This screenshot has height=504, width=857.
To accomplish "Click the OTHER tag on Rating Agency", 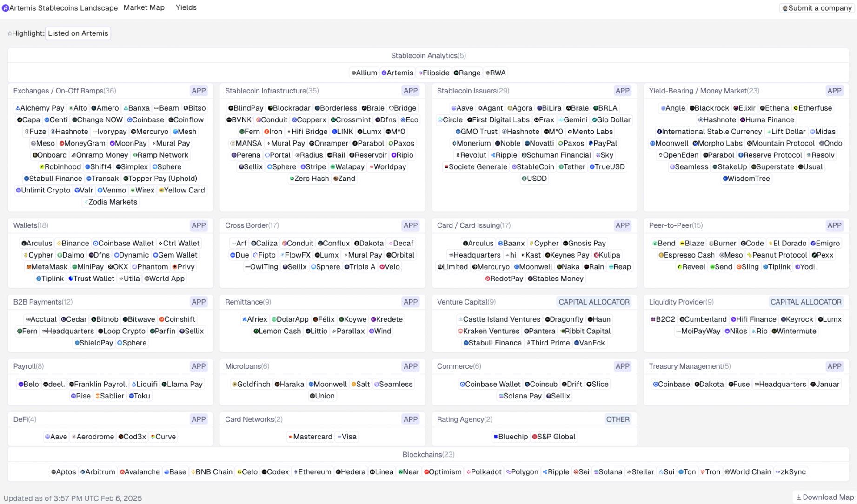I will pyautogui.click(x=618, y=419).
